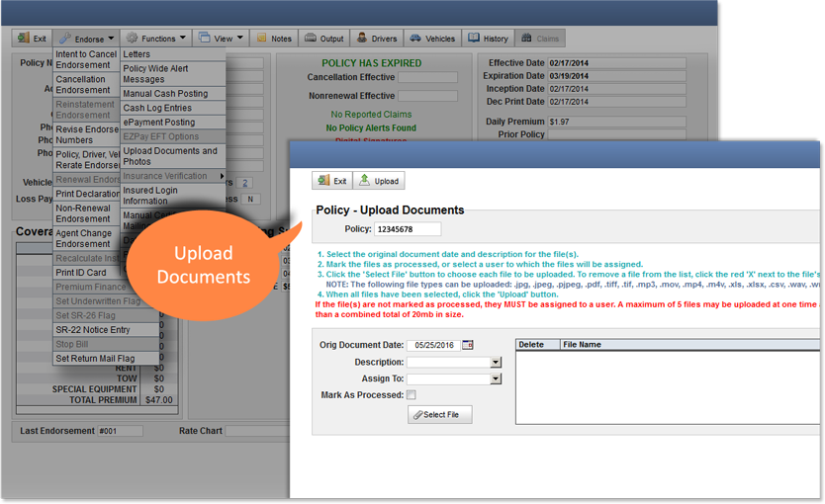Image resolution: width=825 pixels, height=504 pixels.
Task: Click the 'POLICY HAS EXPIRED' text
Action: [372, 63]
